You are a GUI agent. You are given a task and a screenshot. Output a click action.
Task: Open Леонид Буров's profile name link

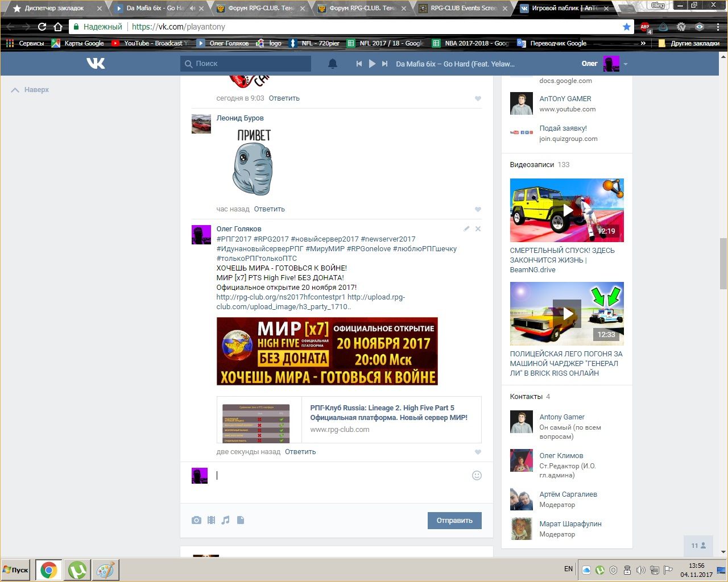point(240,118)
